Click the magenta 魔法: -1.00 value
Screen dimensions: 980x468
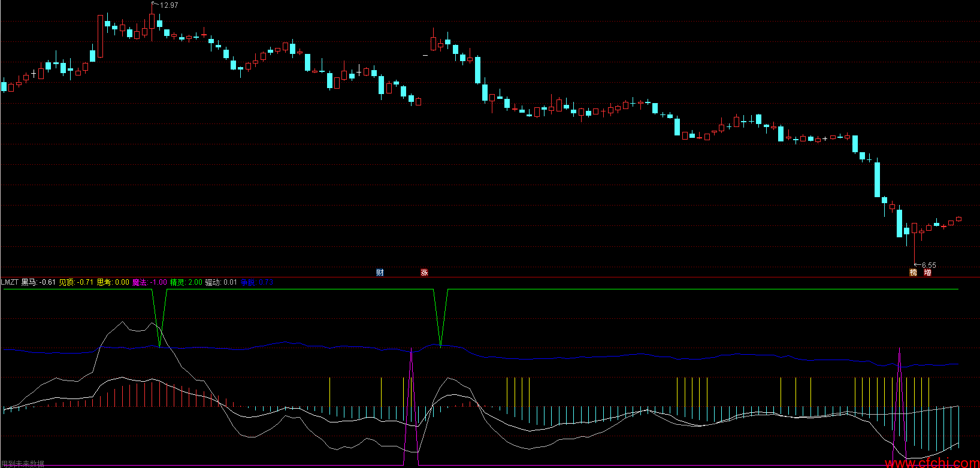point(150,282)
